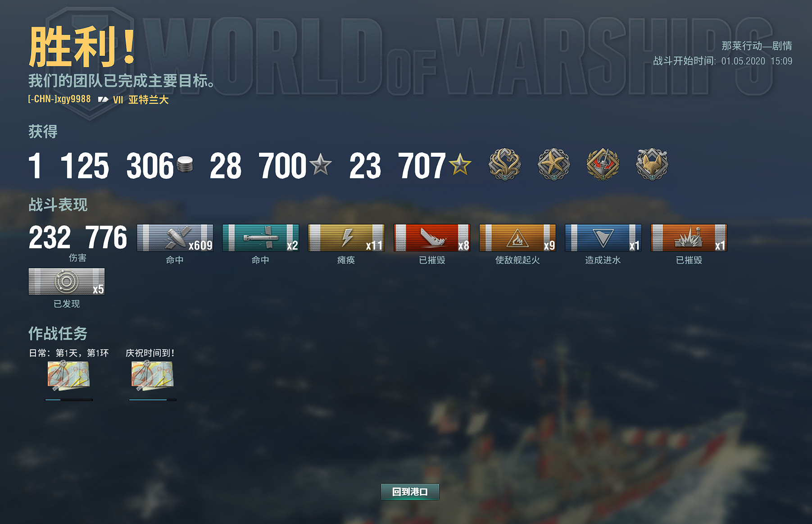The height and width of the screenshot is (524, 812).
Task: Select the starfish achievement medal
Action: (x=553, y=164)
